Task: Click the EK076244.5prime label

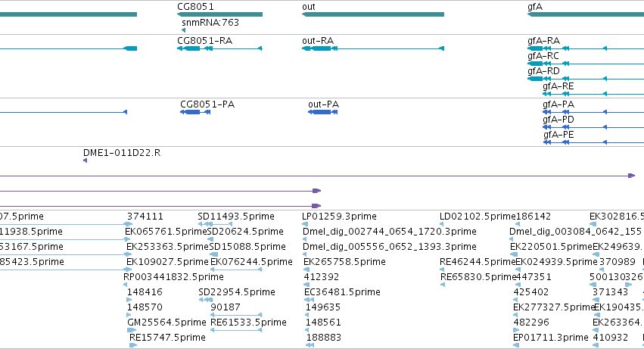Action: pos(251,262)
